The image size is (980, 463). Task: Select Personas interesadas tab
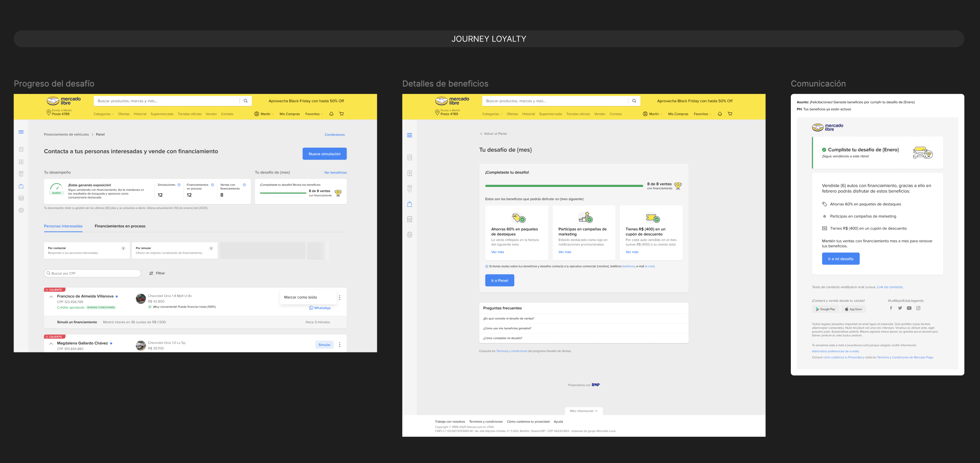(x=63, y=226)
